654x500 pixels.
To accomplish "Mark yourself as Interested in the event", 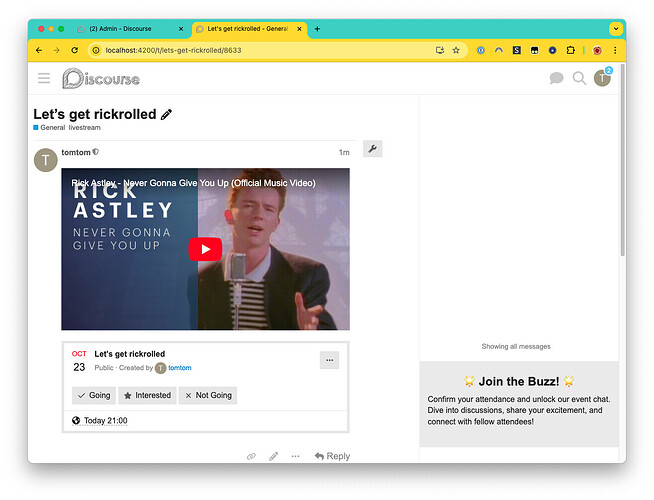I will point(147,395).
